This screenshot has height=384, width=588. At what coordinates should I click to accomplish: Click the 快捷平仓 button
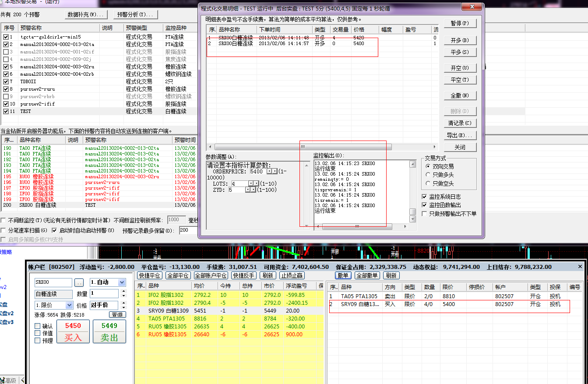150,275
